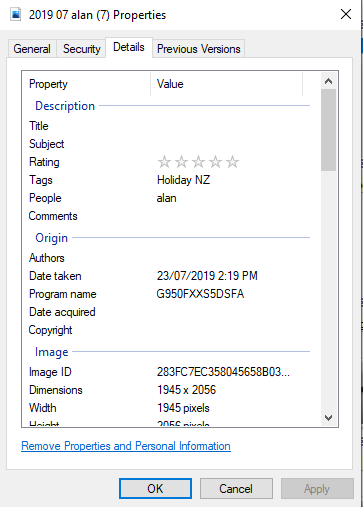
Task: Click the Copyright property row
Action: [169, 330]
